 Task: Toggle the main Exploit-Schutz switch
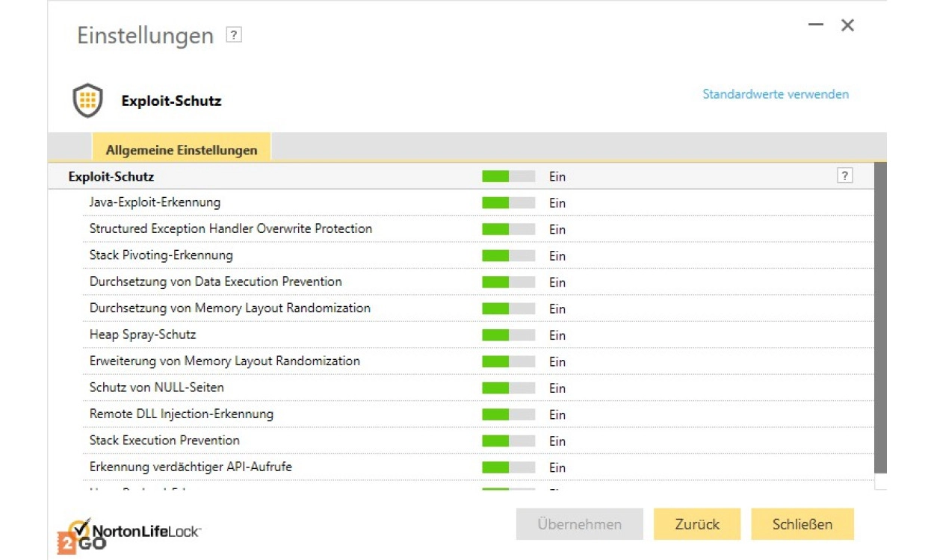click(508, 177)
